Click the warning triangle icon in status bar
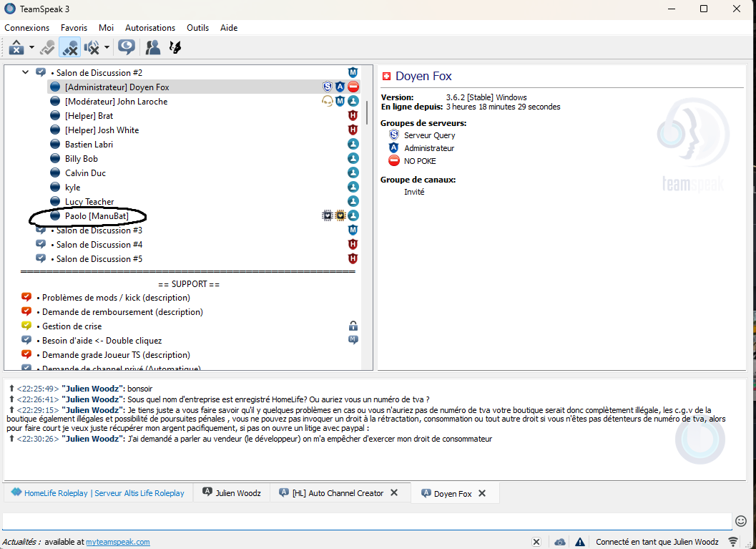Image resolution: width=756 pixels, height=549 pixels. tap(580, 542)
